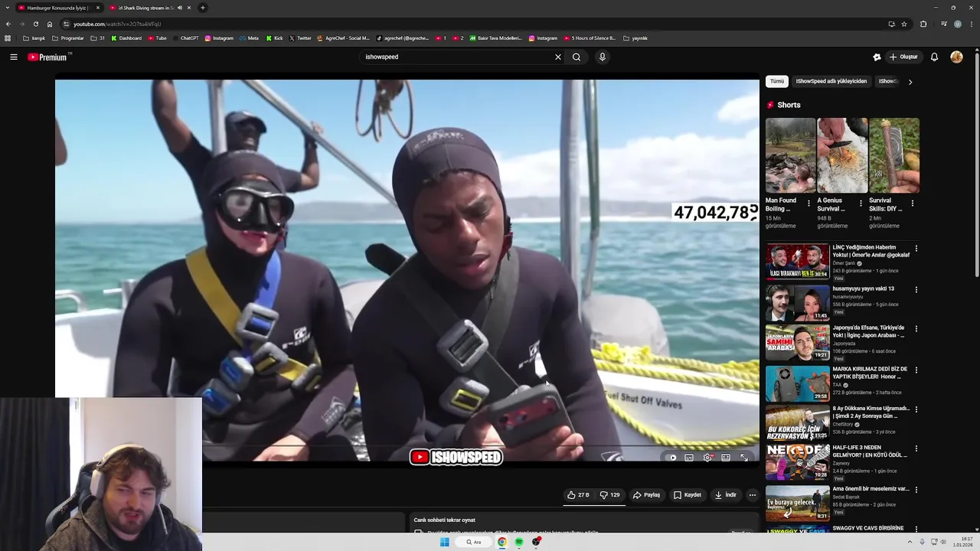
Task: Save video with Kaydet button
Action: coord(688,495)
